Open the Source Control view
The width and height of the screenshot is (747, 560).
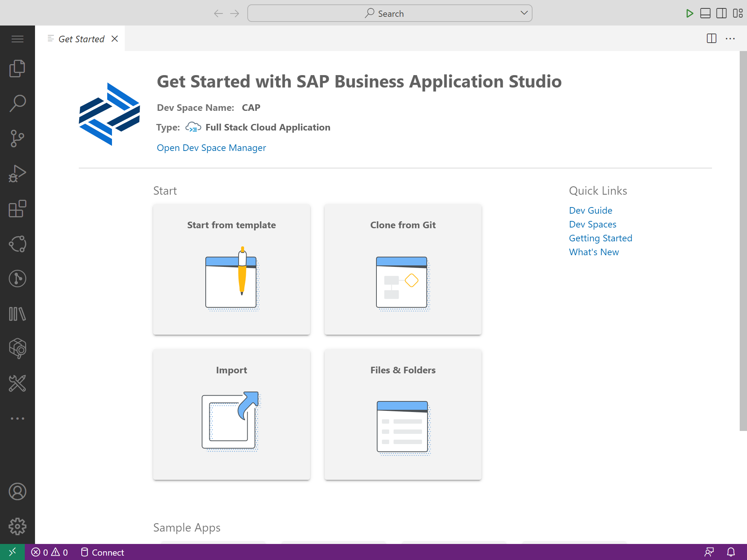(17, 138)
